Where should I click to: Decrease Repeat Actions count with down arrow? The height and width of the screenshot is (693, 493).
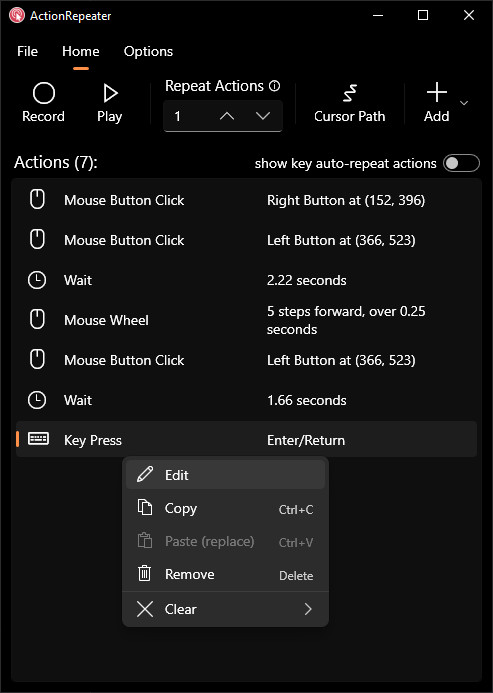pos(263,116)
